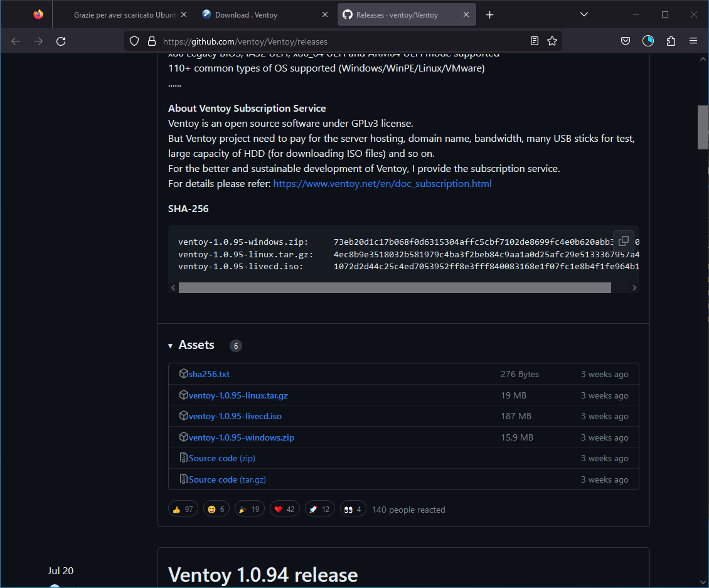
Task: Click the Ventoy 1.0.94 release heading
Action: [263, 575]
